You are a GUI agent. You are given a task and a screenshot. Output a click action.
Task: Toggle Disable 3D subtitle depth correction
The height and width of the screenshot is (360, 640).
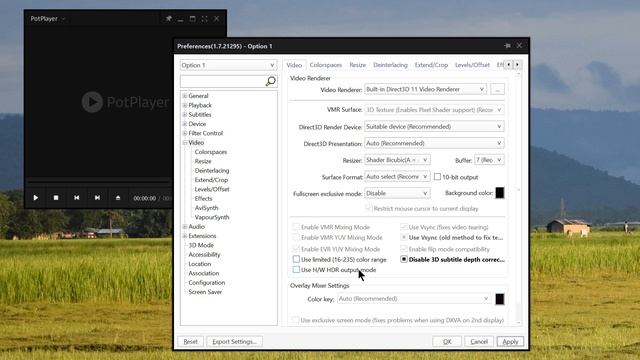pos(404,259)
